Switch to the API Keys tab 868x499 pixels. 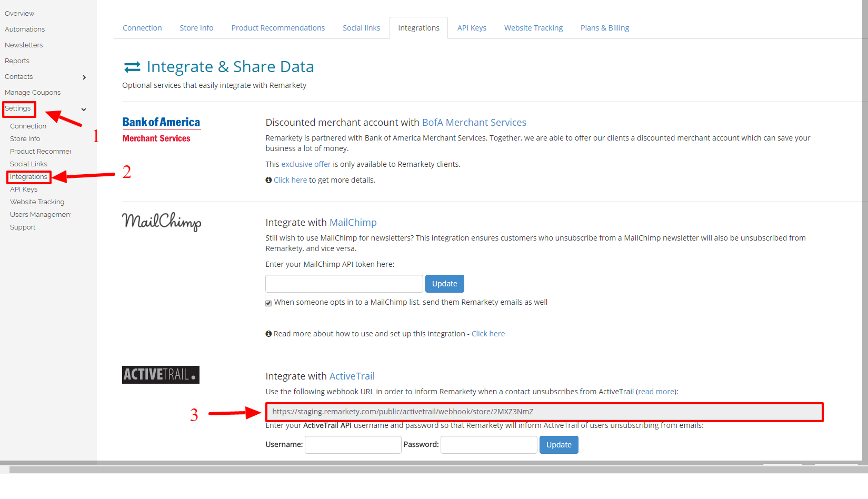[472, 28]
